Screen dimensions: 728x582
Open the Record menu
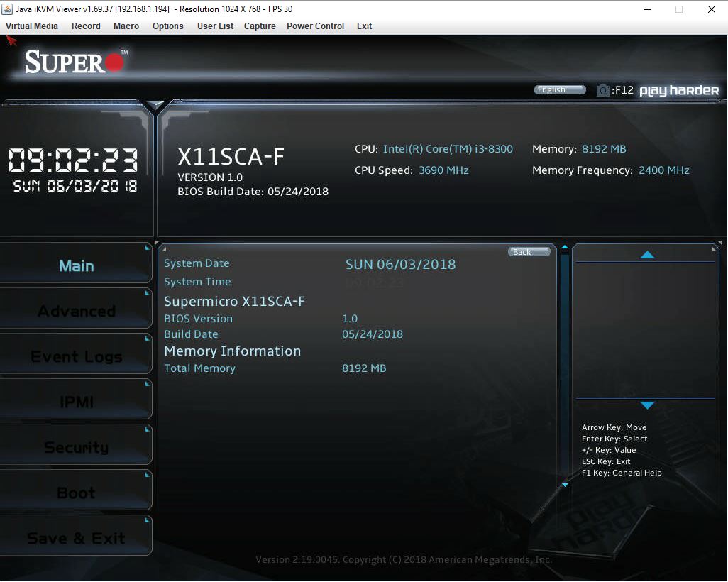86,26
